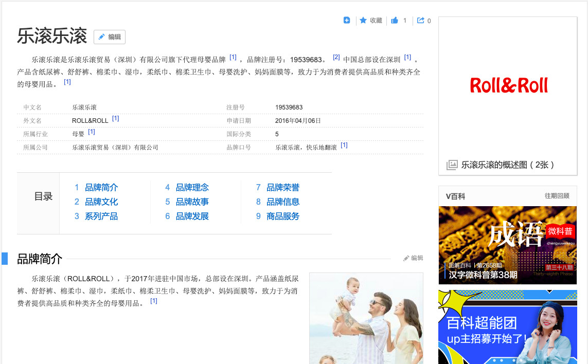Click reference [1] after ROLL&ROLL in the 外文名 row
Viewport: 588px width, 364px height.
[116, 118]
